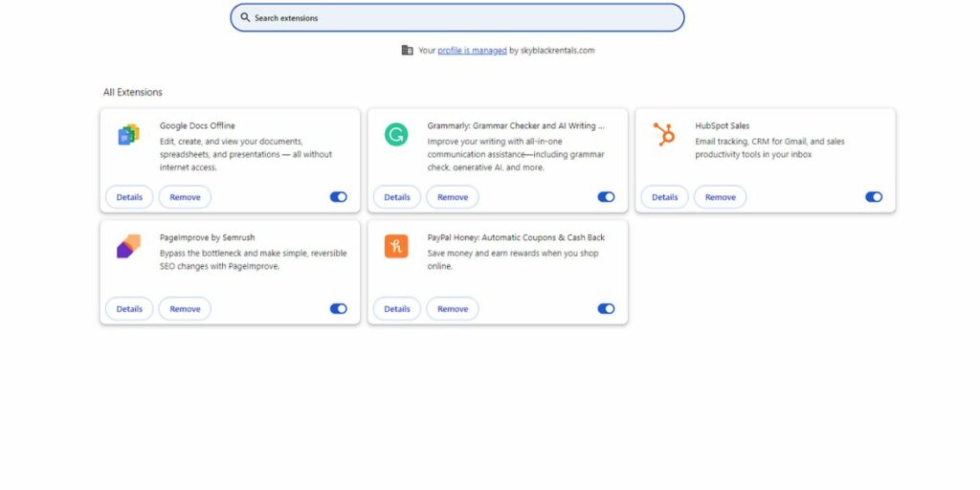
Task: Remove the HubSpot Sales extension
Action: click(720, 197)
